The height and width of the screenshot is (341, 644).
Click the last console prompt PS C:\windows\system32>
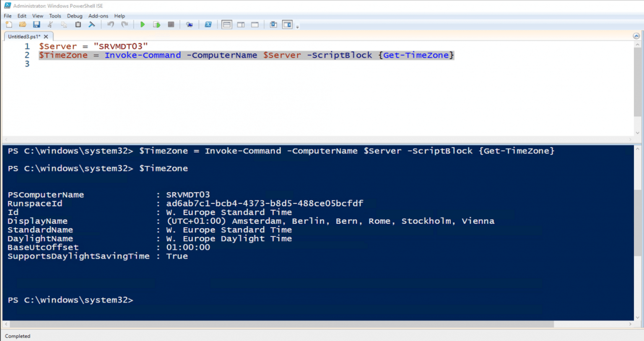[70, 300]
